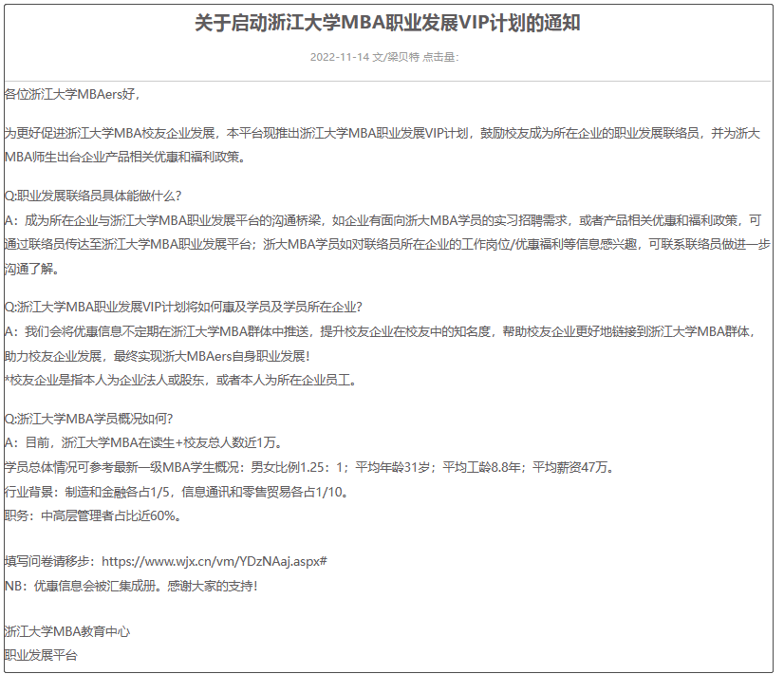The image size is (784, 674).
Task: Click the line MBA师生出台企业产品相关优惠和福利政策
Action: tap(124, 158)
